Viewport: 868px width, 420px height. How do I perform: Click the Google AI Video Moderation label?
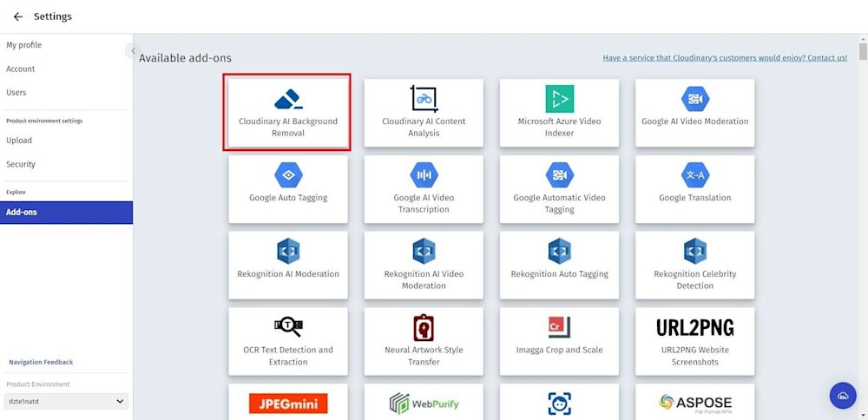(x=695, y=121)
